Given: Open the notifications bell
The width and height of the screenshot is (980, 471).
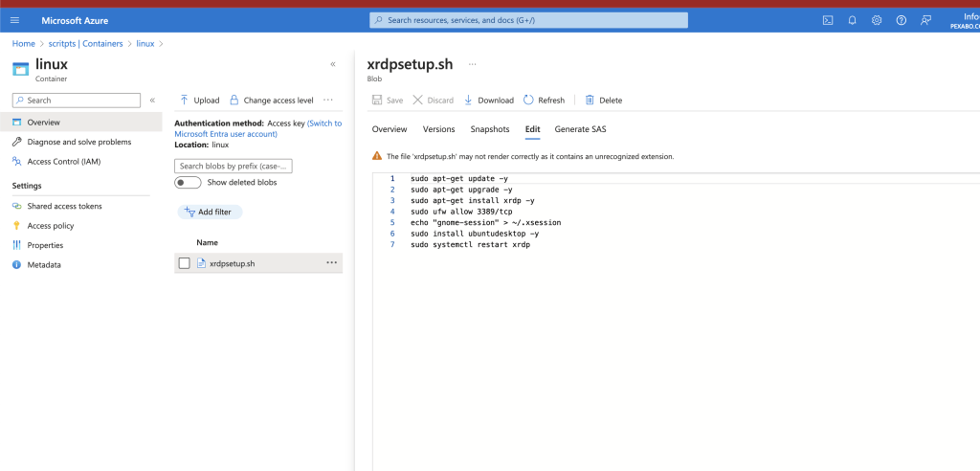Looking at the screenshot, I should point(852,20).
